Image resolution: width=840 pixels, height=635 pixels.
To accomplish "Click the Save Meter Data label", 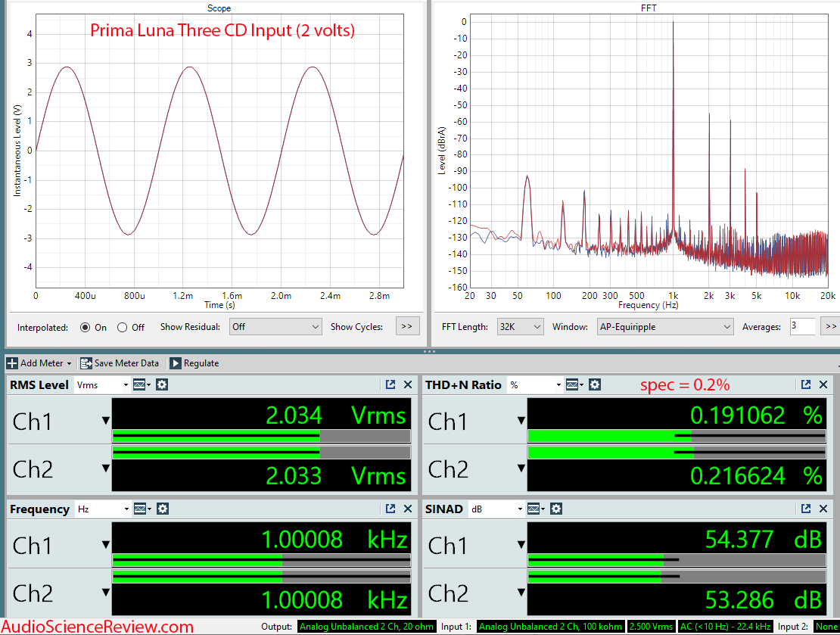I will 126,363.
